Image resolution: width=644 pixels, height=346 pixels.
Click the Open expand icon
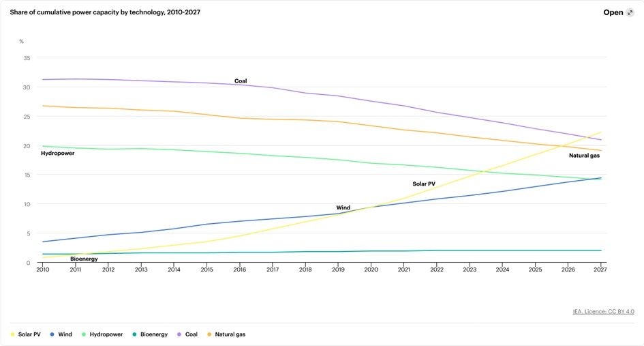click(x=630, y=13)
